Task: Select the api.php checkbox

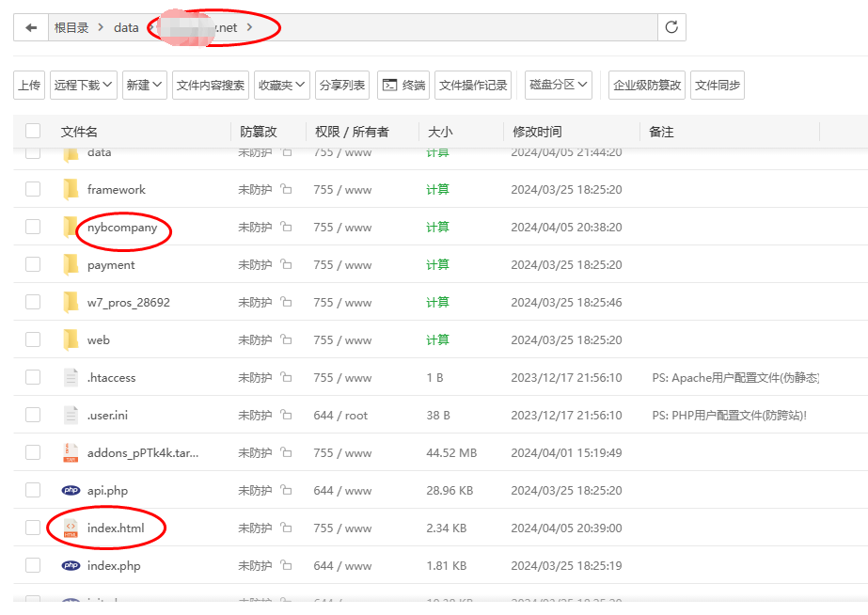Action: click(33, 491)
